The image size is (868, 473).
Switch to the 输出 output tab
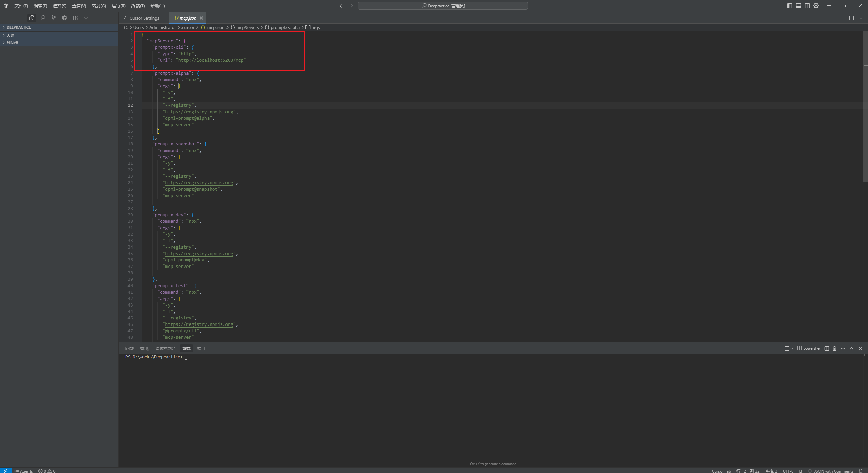(x=144, y=348)
